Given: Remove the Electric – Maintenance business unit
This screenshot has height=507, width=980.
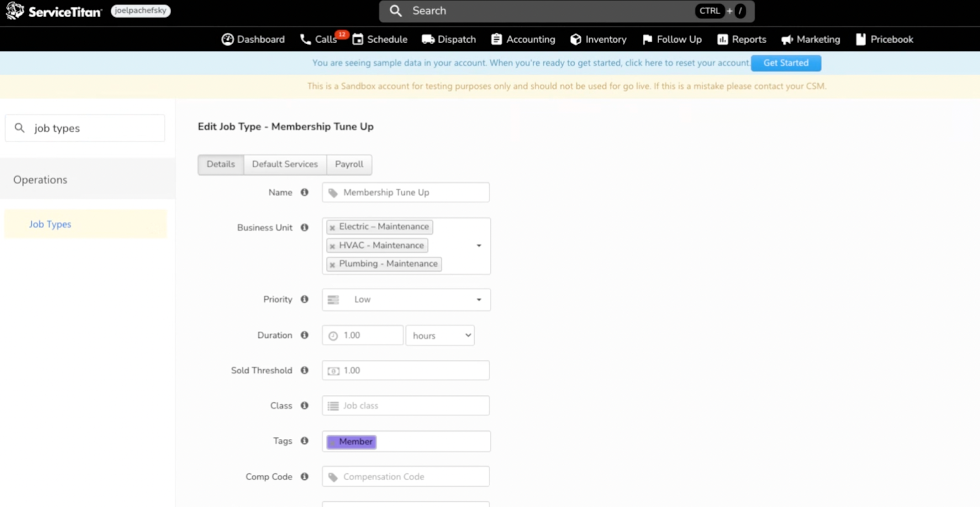Looking at the screenshot, I should coord(332,227).
